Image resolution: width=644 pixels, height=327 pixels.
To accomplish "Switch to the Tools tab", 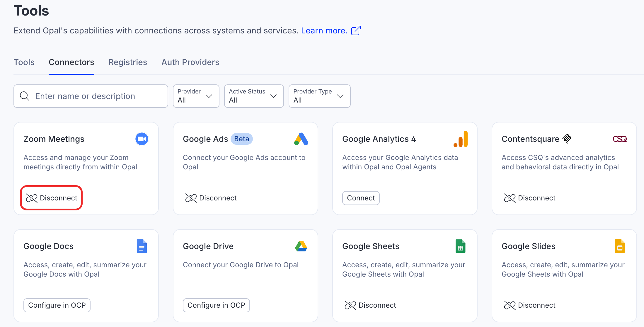I will point(24,62).
